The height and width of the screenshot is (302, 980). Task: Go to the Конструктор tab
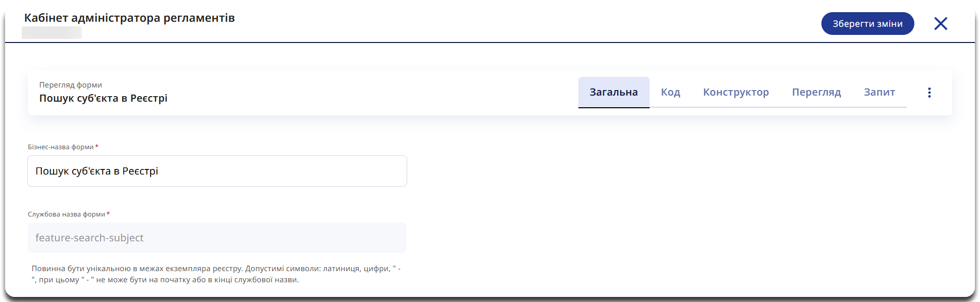coord(736,93)
